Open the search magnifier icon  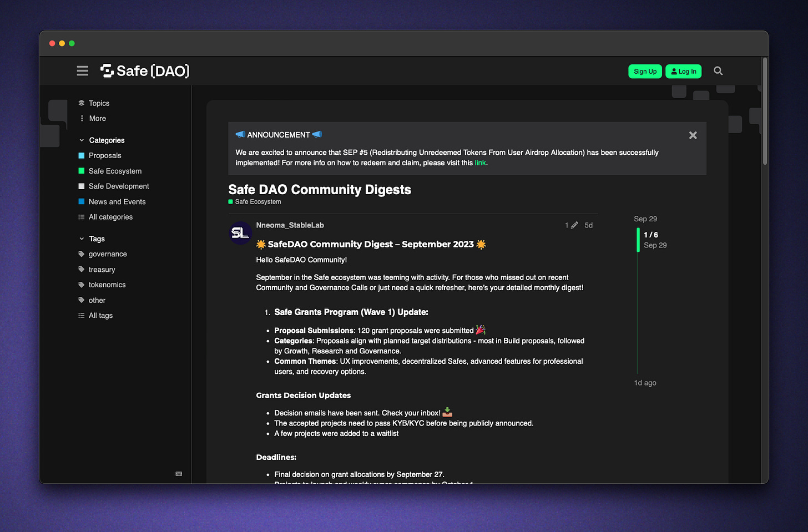click(718, 71)
